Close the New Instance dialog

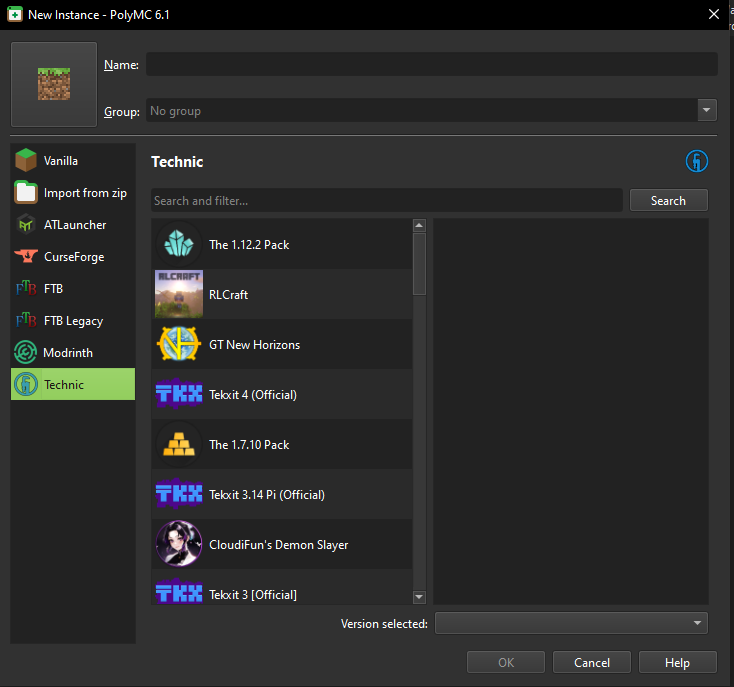click(713, 15)
